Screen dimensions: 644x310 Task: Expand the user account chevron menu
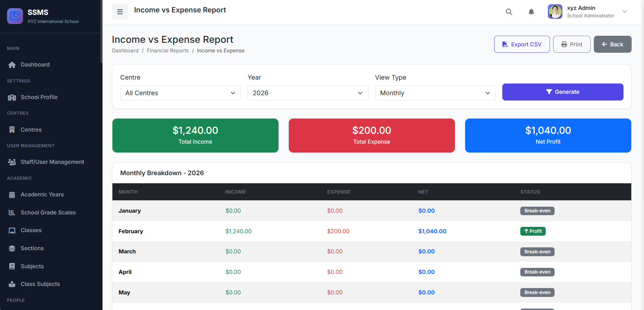coord(624,12)
